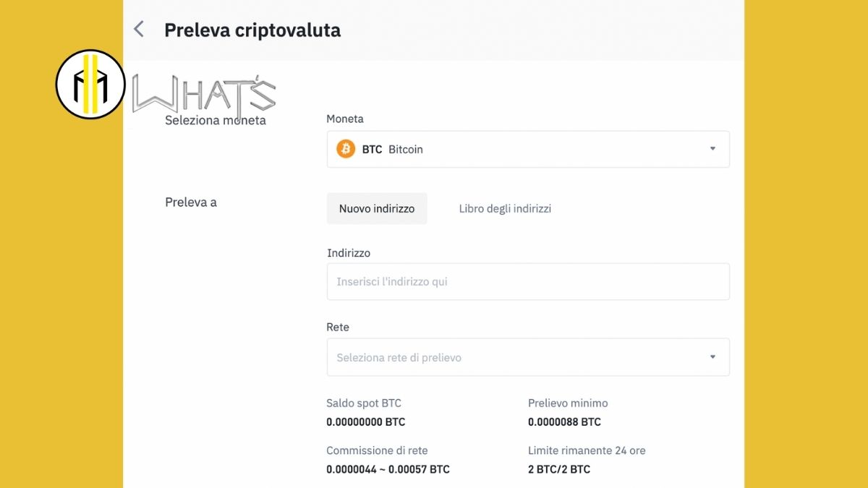This screenshot has height=488, width=868.
Task: Click the Prelievo minimo amount text
Action: click(565, 421)
